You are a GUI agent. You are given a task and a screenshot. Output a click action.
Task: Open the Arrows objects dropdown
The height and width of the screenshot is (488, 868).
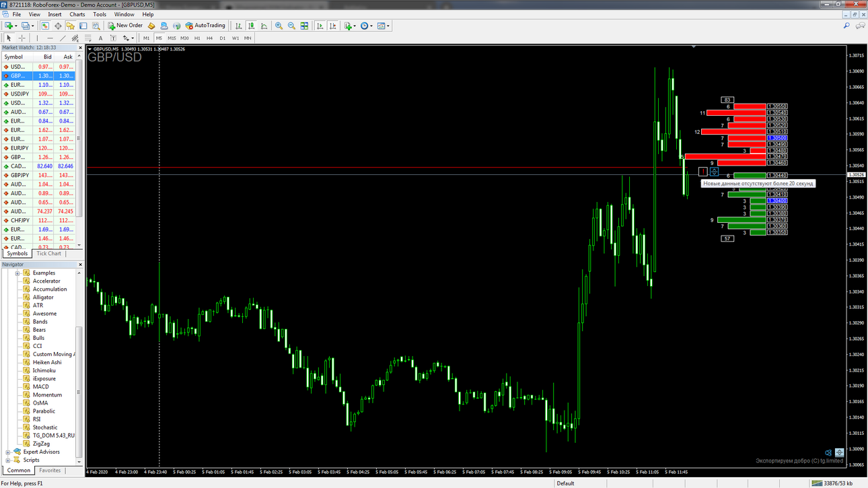(x=128, y=38)
